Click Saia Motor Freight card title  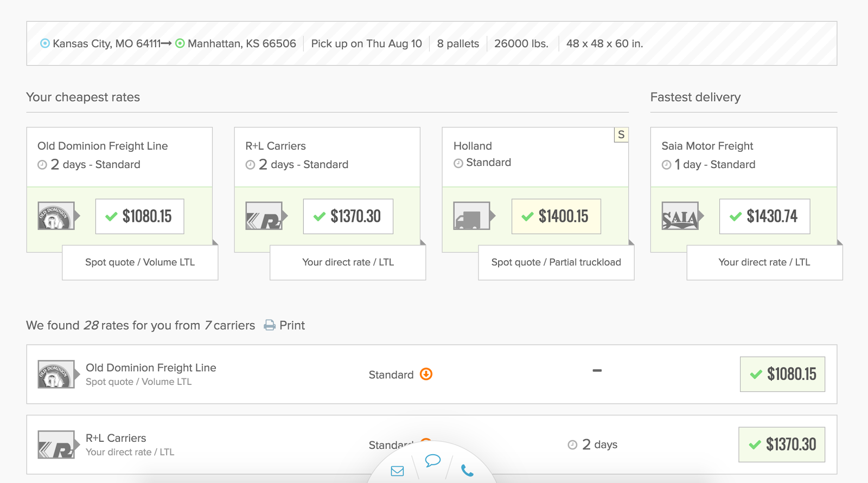pyautogui.click(x=707, y=146)
